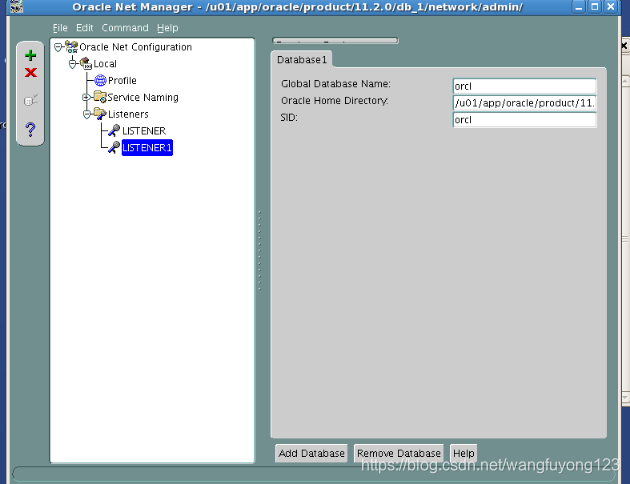Close the Oracle Net Manager window
Viewport: 630px width, 484px height.
pyautogui.click(x=611, y=7)
